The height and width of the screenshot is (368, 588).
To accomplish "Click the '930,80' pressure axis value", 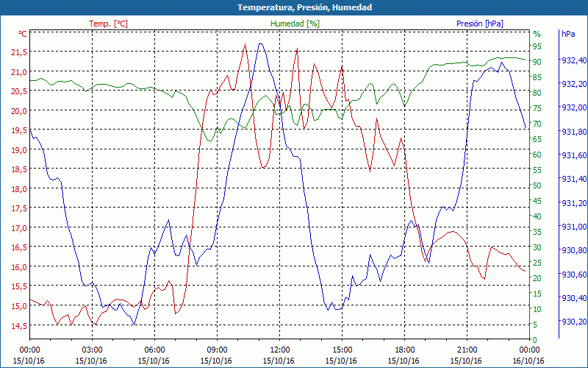I will (573, 250).
